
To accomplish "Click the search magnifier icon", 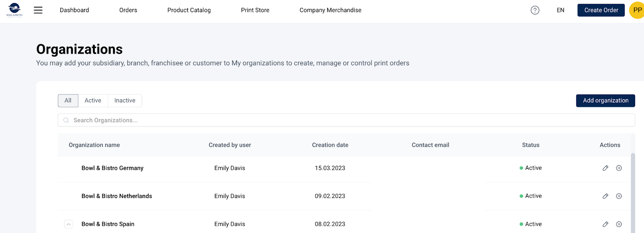I will click(x=66, y=120).
